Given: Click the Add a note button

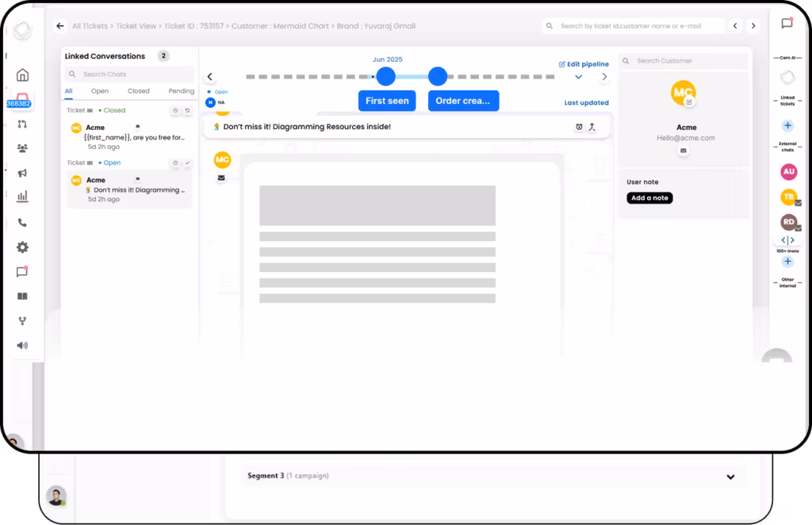Looking at the screenshot, I should (x=649, y=197).
